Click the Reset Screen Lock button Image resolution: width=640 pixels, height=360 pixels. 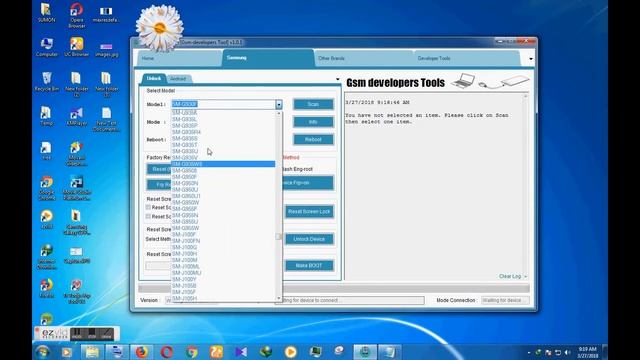pos(309,211)
